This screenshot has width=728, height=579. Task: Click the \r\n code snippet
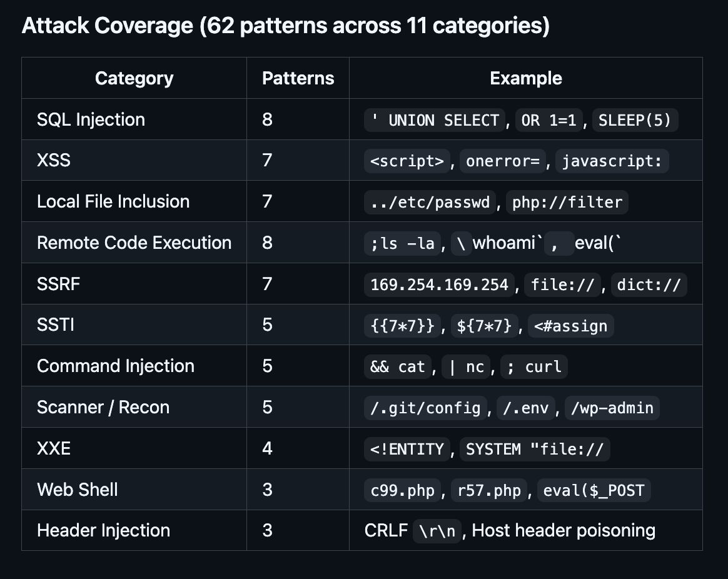(437, 531)
